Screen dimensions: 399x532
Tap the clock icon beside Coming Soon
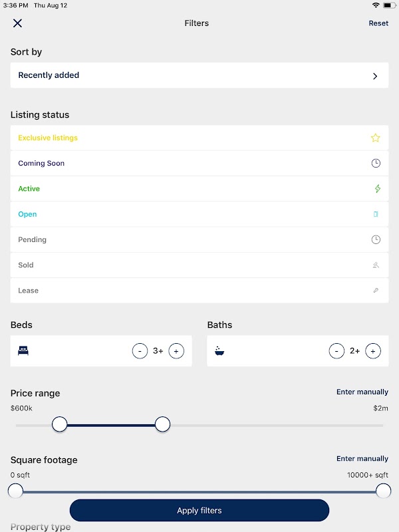376,164
